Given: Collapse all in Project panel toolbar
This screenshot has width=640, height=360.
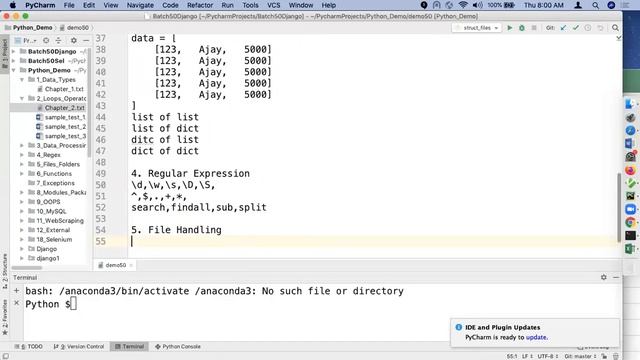Looking at the screenshot, I should click(x=58, y=40).
